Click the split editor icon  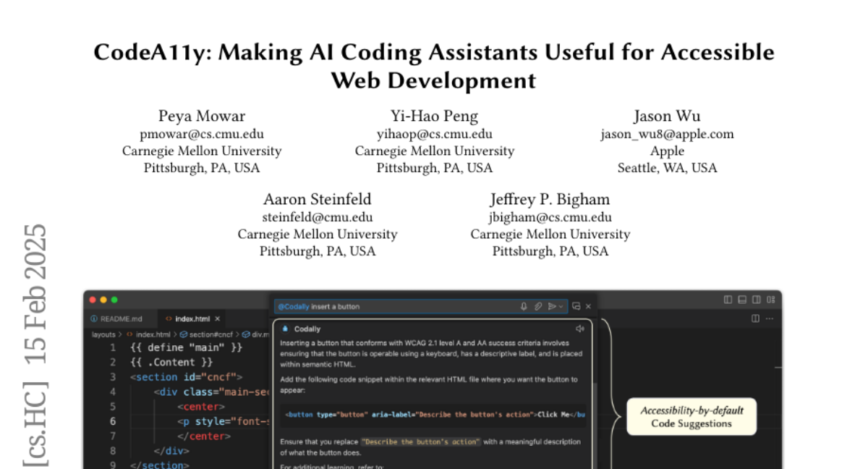755,318
